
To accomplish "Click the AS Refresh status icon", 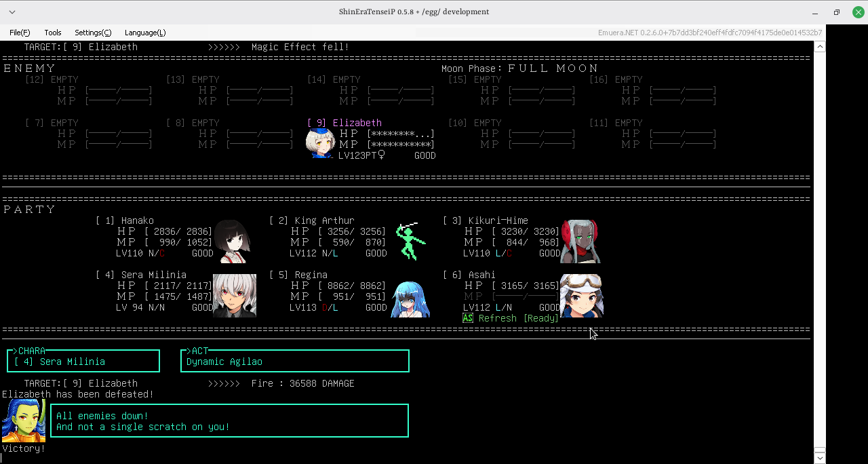I will tap(468, 318).
